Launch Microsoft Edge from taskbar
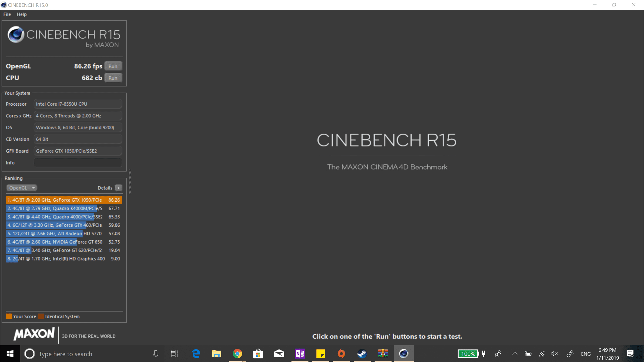 coord(196,354)
